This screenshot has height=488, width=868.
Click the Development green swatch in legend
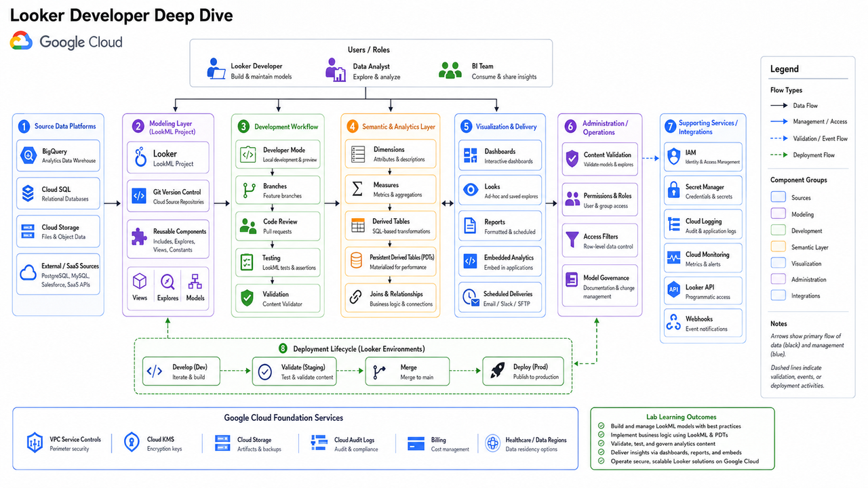point(778,230)
